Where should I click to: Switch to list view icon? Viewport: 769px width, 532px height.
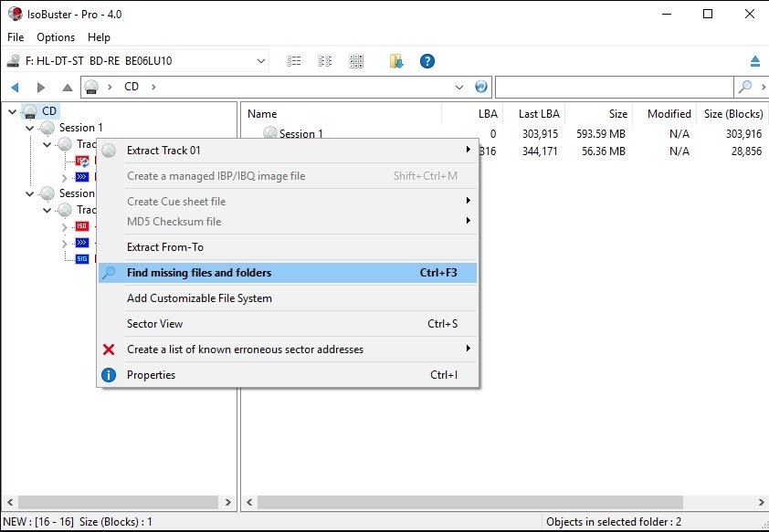point(294,61)
